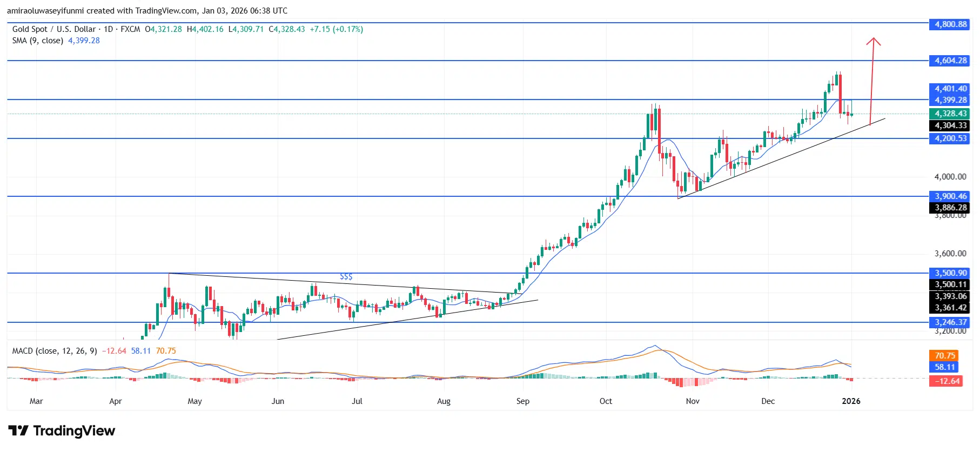Select the Jun label on the time axis
This screenshot has width=980, height=451.
(277, 401)
